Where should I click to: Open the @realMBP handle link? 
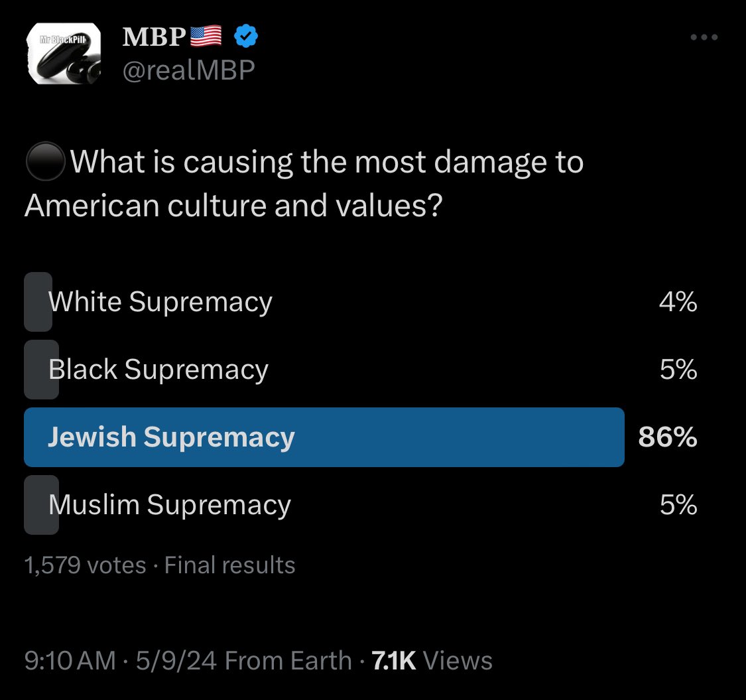coord(188,70)
